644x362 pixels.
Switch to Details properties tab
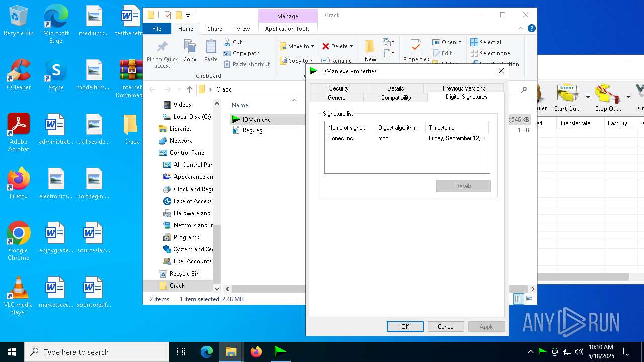395,88
